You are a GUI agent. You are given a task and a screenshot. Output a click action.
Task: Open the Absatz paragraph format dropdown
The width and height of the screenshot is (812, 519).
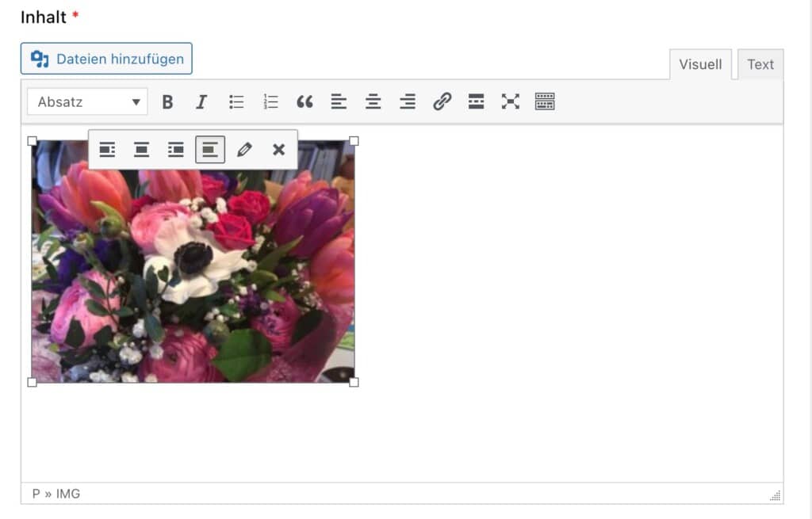click(87, 102)
